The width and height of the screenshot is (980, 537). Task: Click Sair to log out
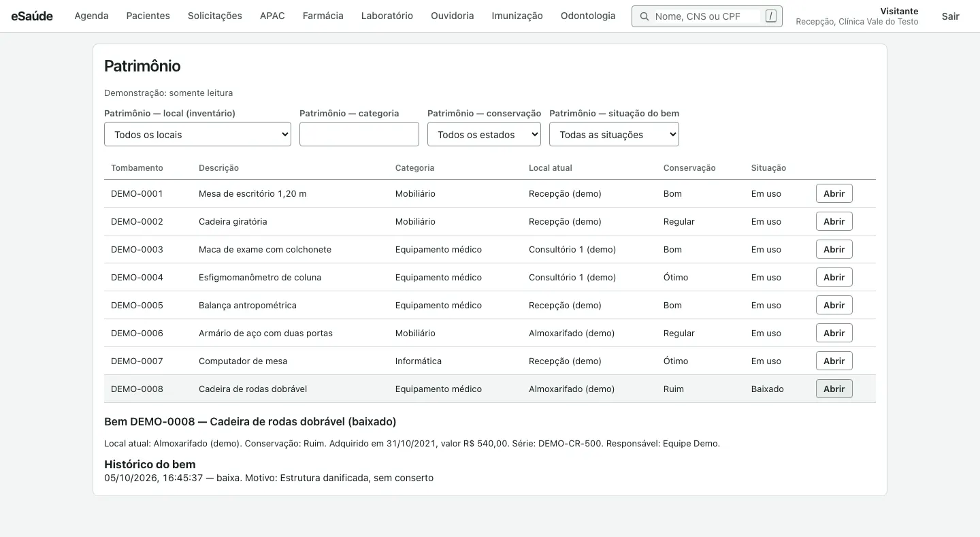tap(951, 16)
